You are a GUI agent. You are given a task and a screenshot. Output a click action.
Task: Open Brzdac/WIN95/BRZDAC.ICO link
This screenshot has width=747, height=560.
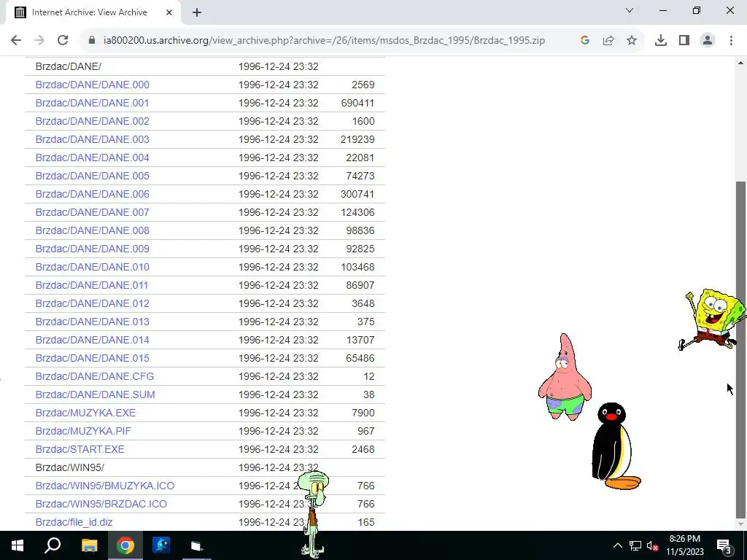pos(101,504)
